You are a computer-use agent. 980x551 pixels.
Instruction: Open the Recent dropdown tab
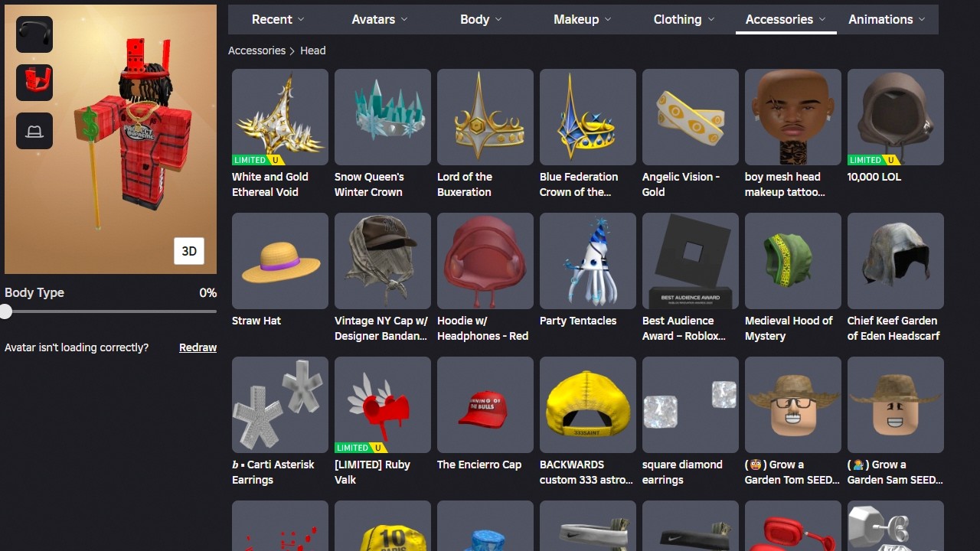click(x=278, y=20)
